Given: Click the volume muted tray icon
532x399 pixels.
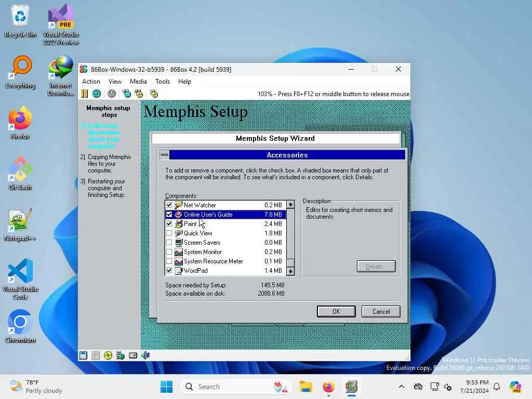Looking at the screenshot, I should 448,387.
